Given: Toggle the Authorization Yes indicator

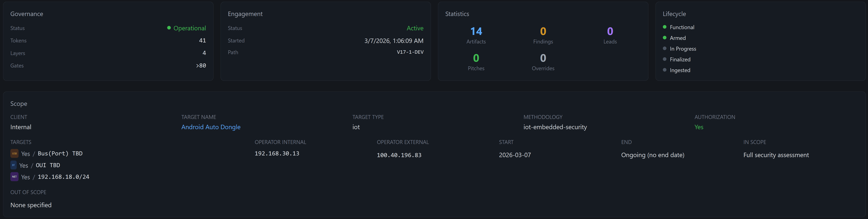Looking at the screenshot, I should [x=699, y=127].
